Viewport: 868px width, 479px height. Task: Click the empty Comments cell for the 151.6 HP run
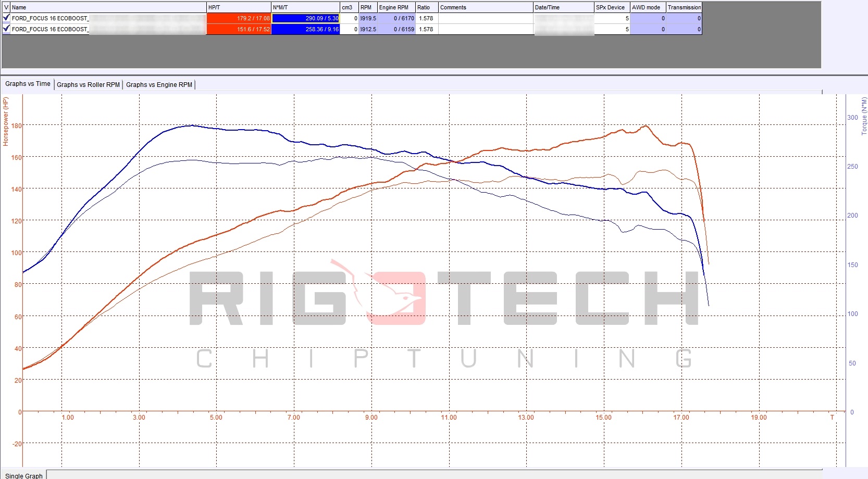[486, 29]
